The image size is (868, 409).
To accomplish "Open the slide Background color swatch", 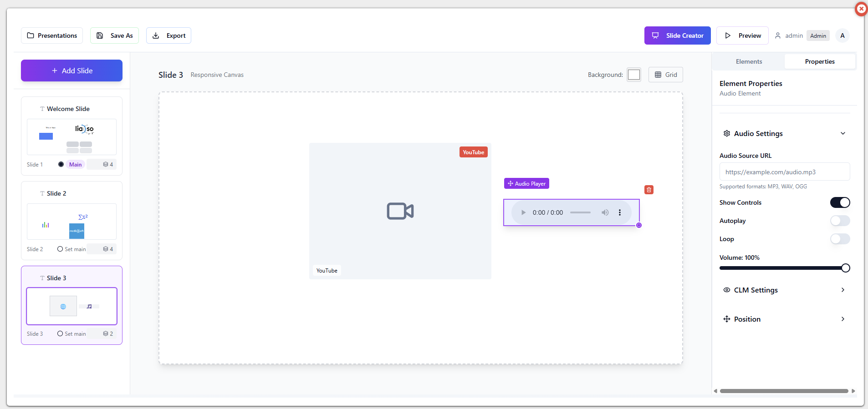I will tap(633, 75).
